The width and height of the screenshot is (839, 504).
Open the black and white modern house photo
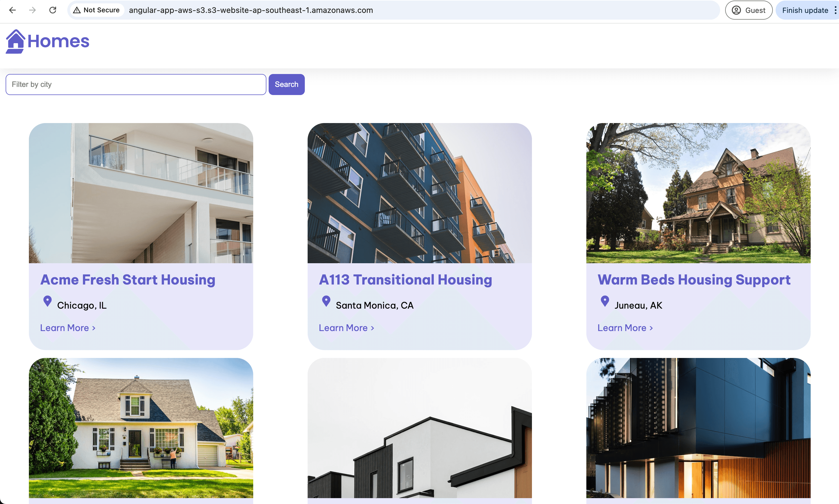pyautogui.click(x=419, y=428)
